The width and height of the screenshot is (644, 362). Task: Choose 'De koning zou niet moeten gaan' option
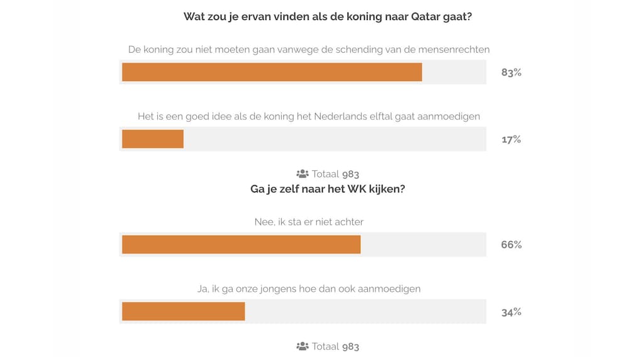[309, 49]
